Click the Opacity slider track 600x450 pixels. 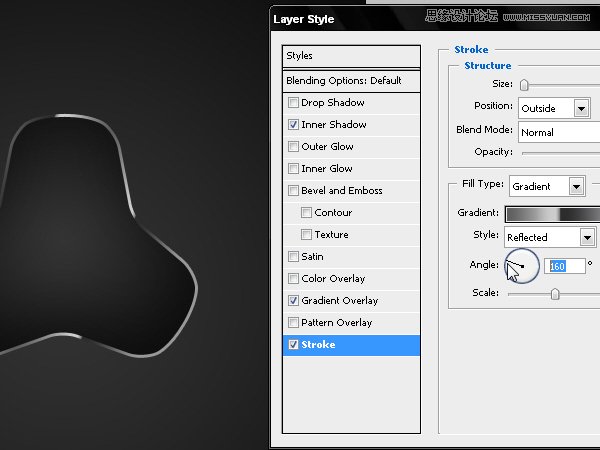tap(561, 153)
